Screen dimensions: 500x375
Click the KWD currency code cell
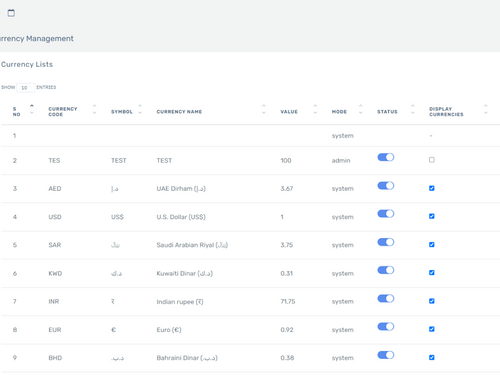[x=55, y=273]
